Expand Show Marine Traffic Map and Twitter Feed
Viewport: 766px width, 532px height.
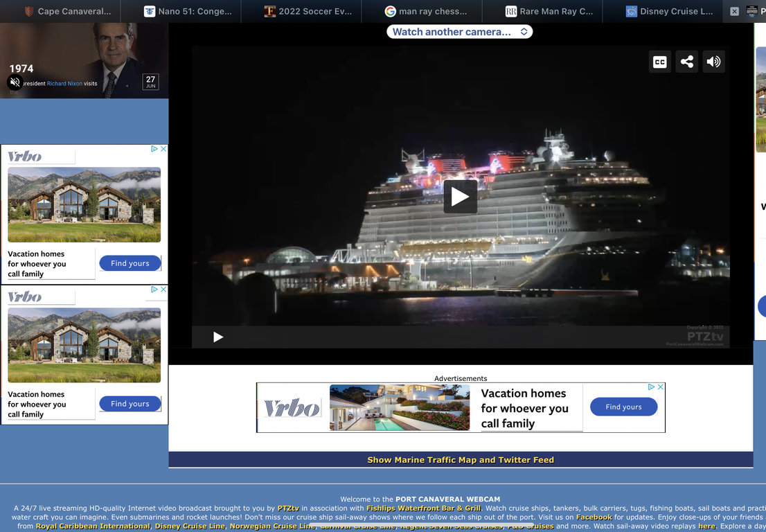[461, 460]
